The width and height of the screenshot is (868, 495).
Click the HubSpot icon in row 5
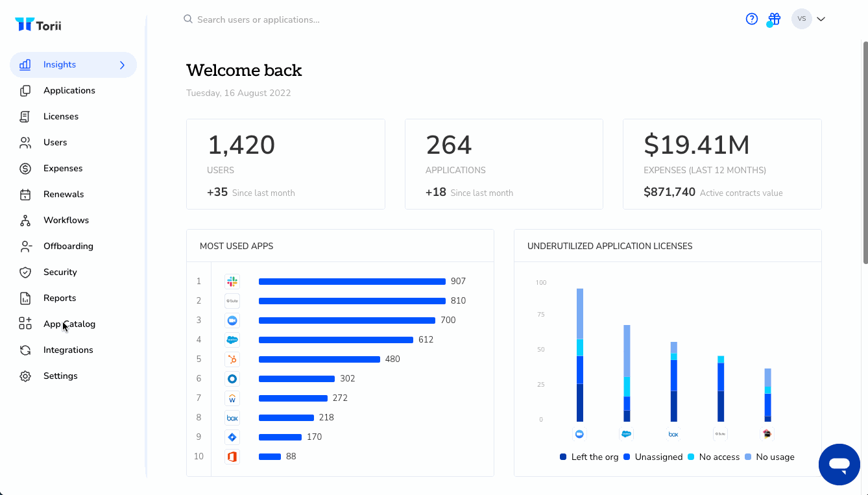[232, 359]
